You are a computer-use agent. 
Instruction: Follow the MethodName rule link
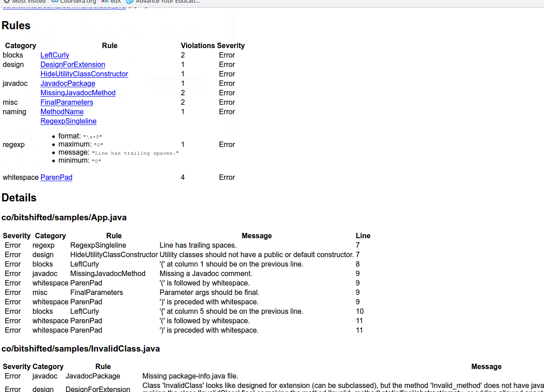[x=62, y=111]
